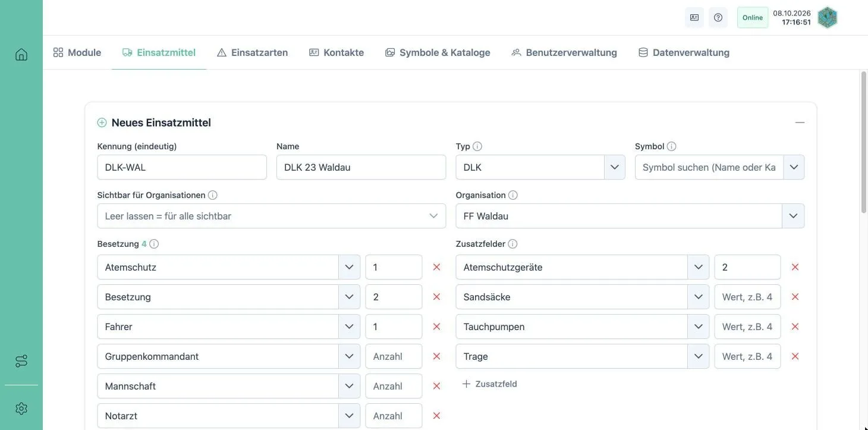The image size is (868, 430).
Task: Collapse the Neues Einsatzmittel panel
Action: [800, 123]
